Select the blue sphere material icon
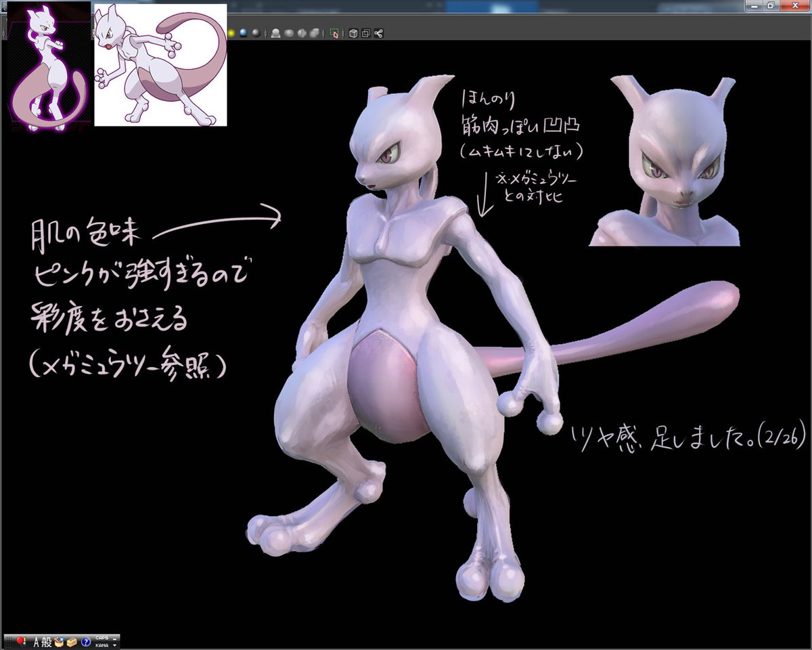Screen dimensions: 812x650 coord(243,32)
